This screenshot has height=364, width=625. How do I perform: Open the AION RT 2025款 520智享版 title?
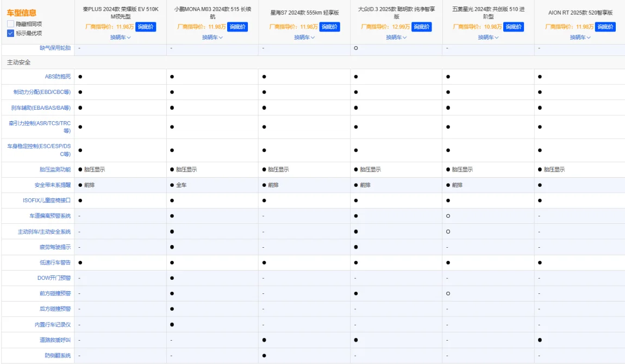(x=580, y=12)
